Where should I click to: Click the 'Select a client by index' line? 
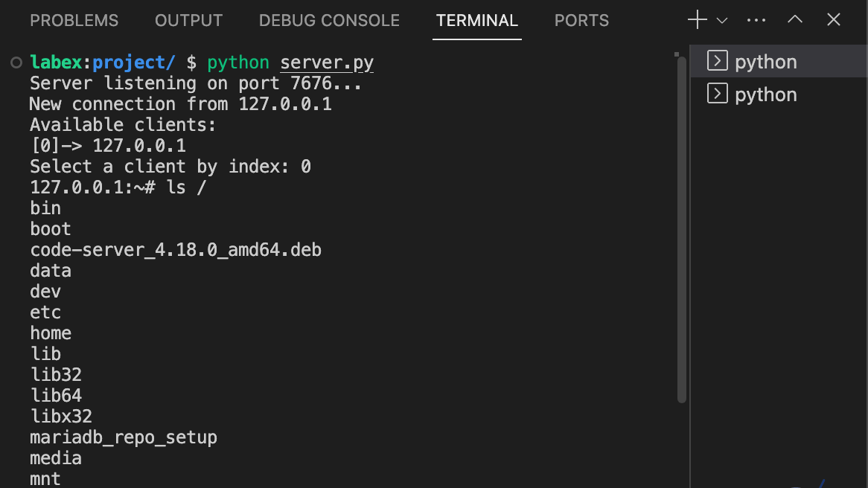point(170,167)
